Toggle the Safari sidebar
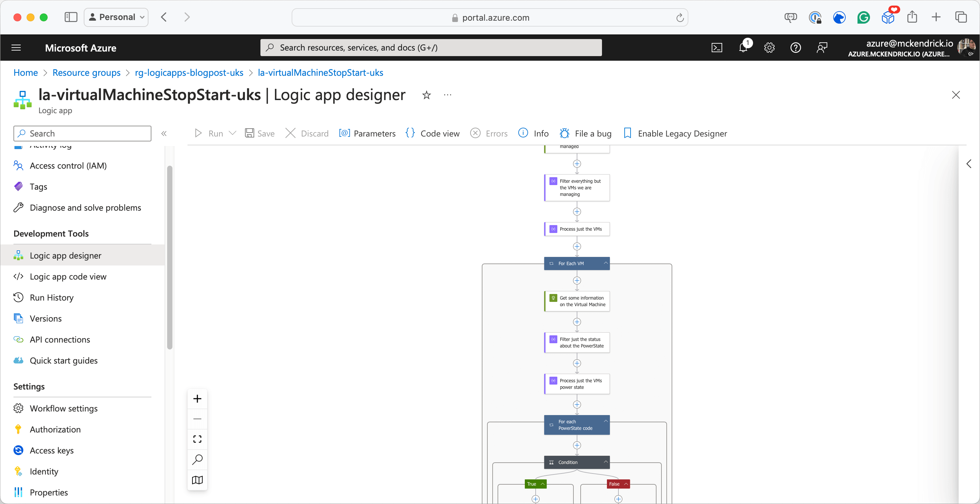980x504 pixels. 71,17
